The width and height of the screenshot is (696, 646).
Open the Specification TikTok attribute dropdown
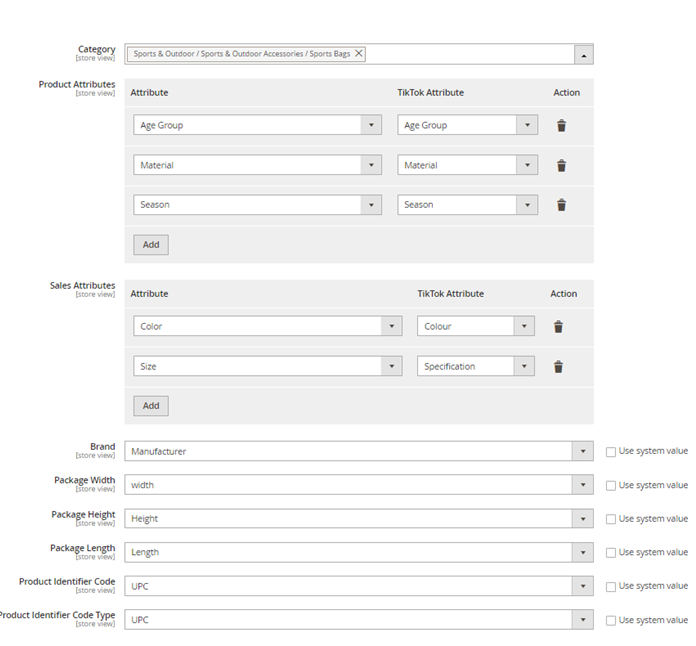(x=475, y=367)
